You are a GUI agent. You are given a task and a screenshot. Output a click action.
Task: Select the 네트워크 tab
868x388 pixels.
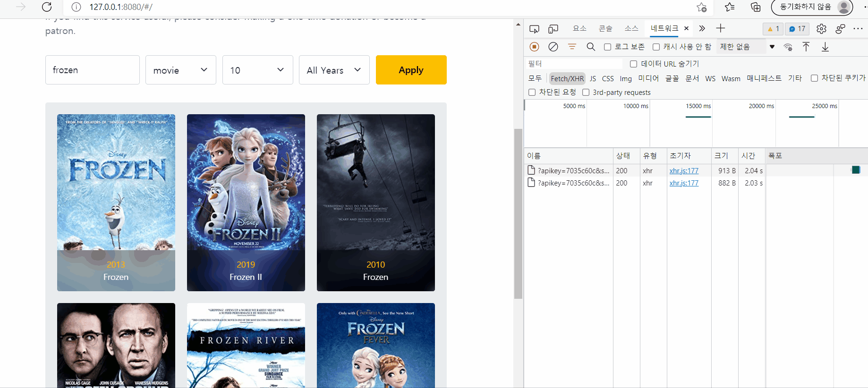click(x=664, y=28)
